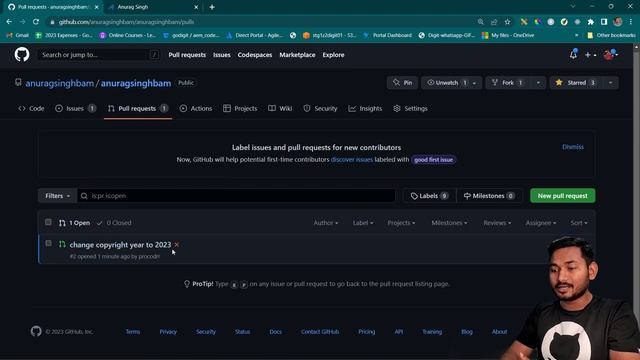Expand the Unwatch dropdown arrow

(x=475, y=82)
